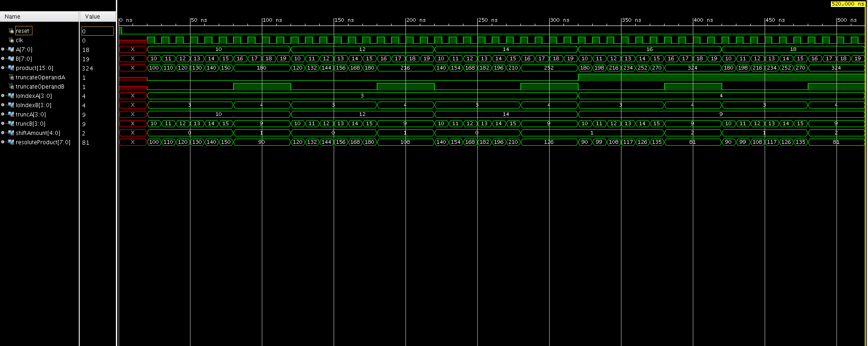The height and width of the screenshot is (346, 868).
Task: Click the 150 ns ruler mark
Action: pos(344,20)
